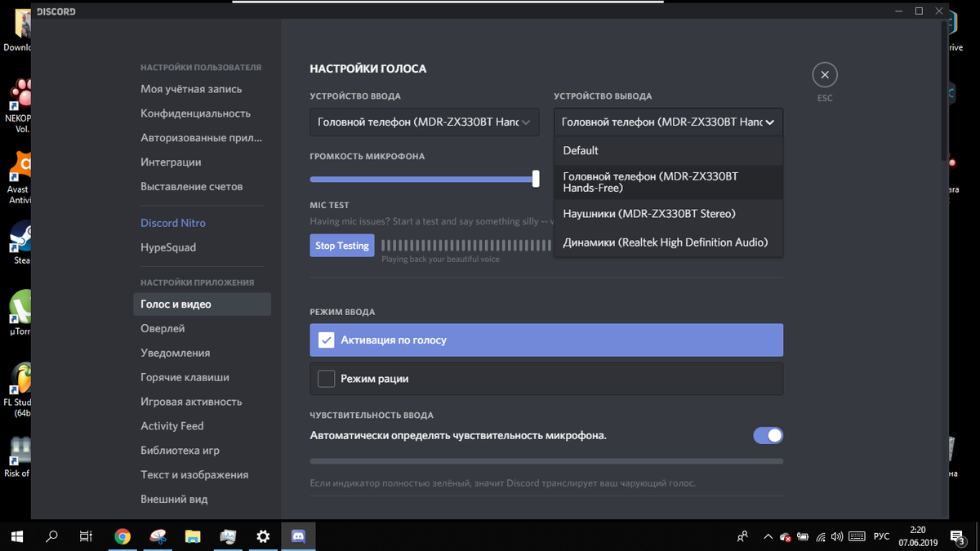
Task: Toggle automatic microphone sensitivity switch
Action: (x=768, y=436)
